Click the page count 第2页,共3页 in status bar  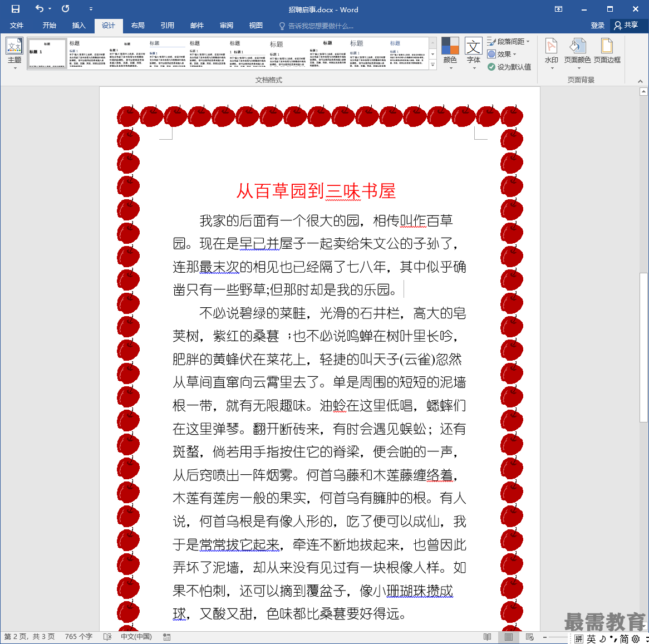(x=29, y=637)
